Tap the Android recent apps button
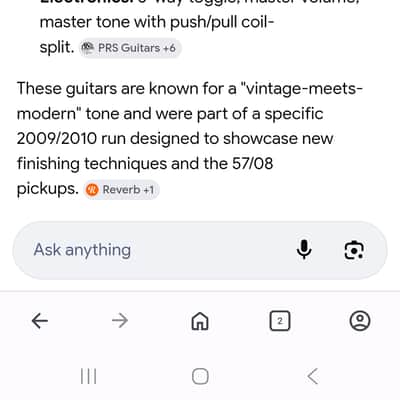This screenshot has height=400, width=400. click(x=89, y=376)
